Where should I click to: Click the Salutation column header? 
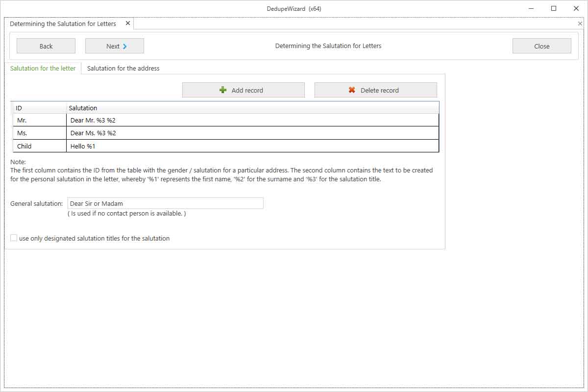252,108
